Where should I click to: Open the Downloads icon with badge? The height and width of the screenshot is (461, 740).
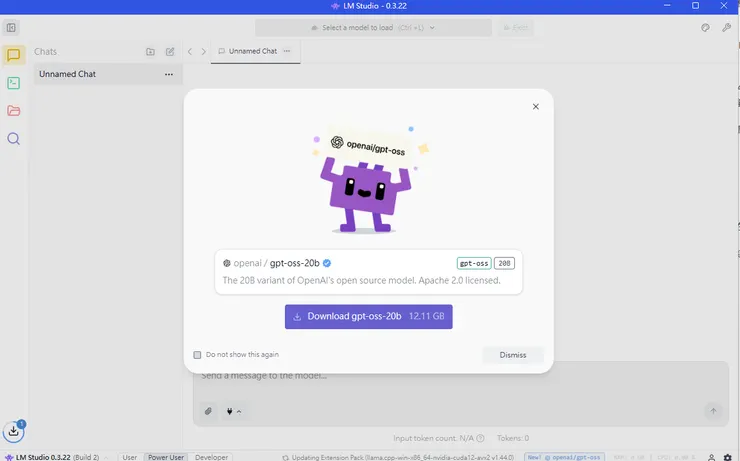click(x=14, y=431)
